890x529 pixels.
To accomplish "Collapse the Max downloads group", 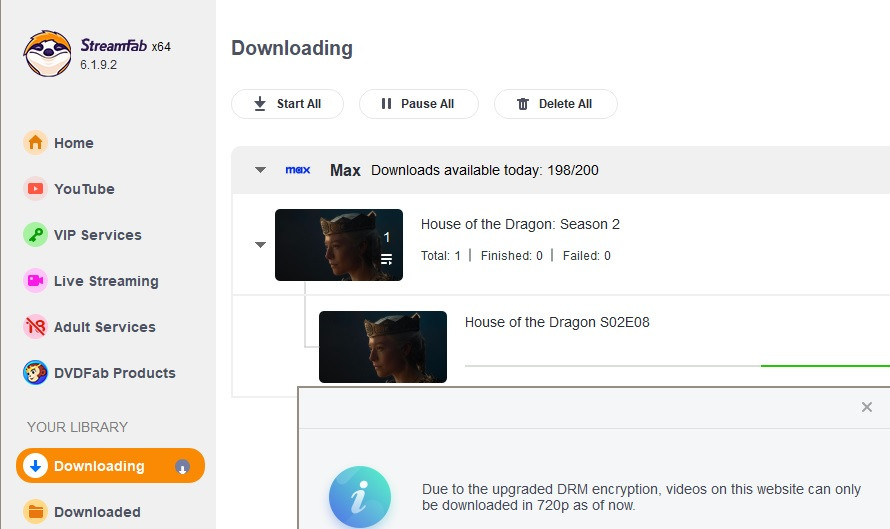I will coord(260,170).
